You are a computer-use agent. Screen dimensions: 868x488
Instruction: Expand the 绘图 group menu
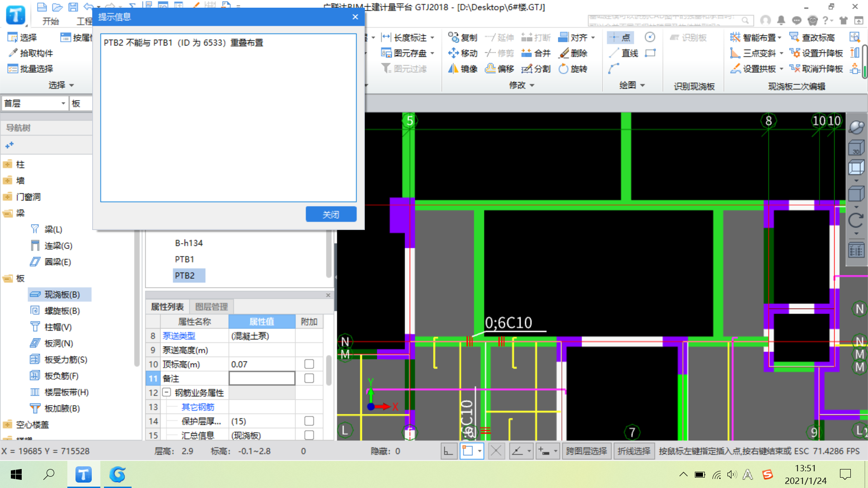[x=632, y=85]
